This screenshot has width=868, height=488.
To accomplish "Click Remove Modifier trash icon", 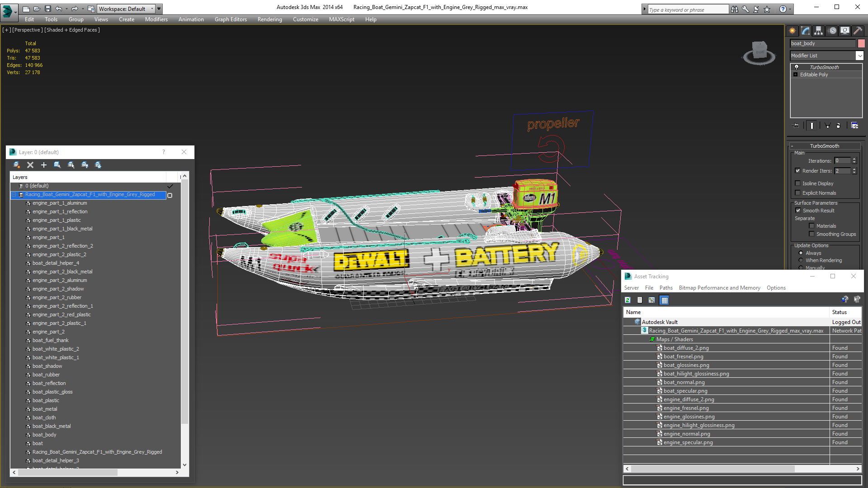I will pos(839,126).
